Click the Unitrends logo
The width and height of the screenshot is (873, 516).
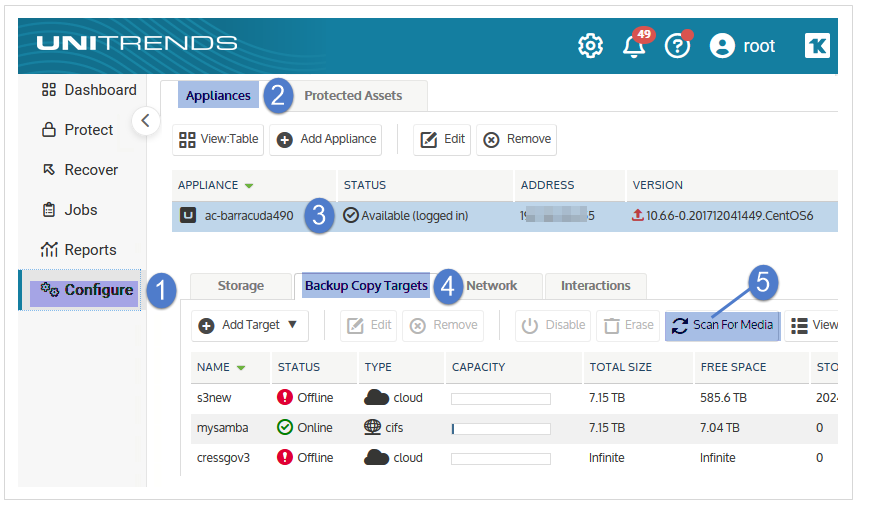point(137,43)
